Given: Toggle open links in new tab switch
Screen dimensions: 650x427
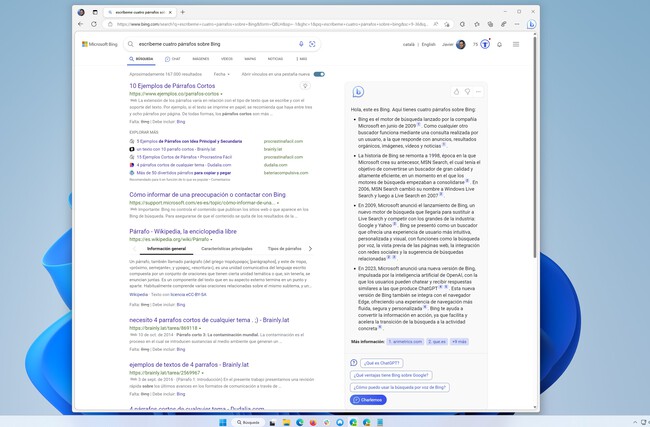Looking at the screenshot, I should point(319,74).
